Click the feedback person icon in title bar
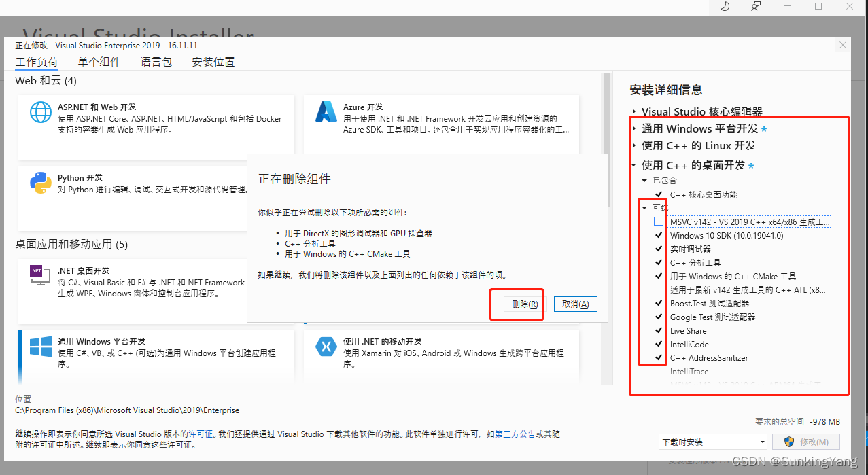 (x=756, y=6)
